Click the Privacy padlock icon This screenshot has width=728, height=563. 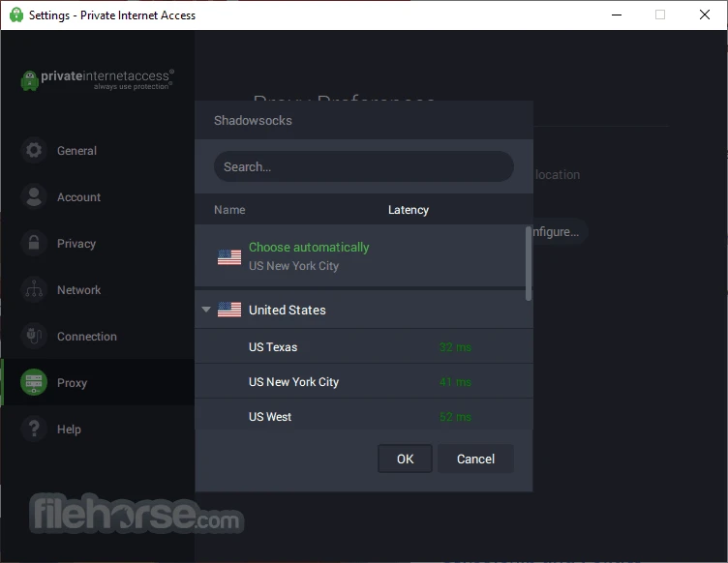click(x=34, y=243)
